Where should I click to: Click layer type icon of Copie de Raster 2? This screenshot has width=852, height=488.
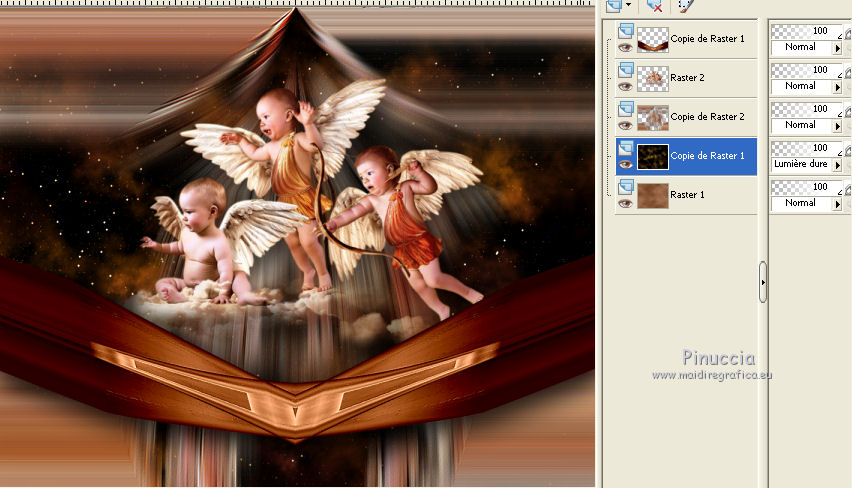pyautogui.click(x=626, y=108)
